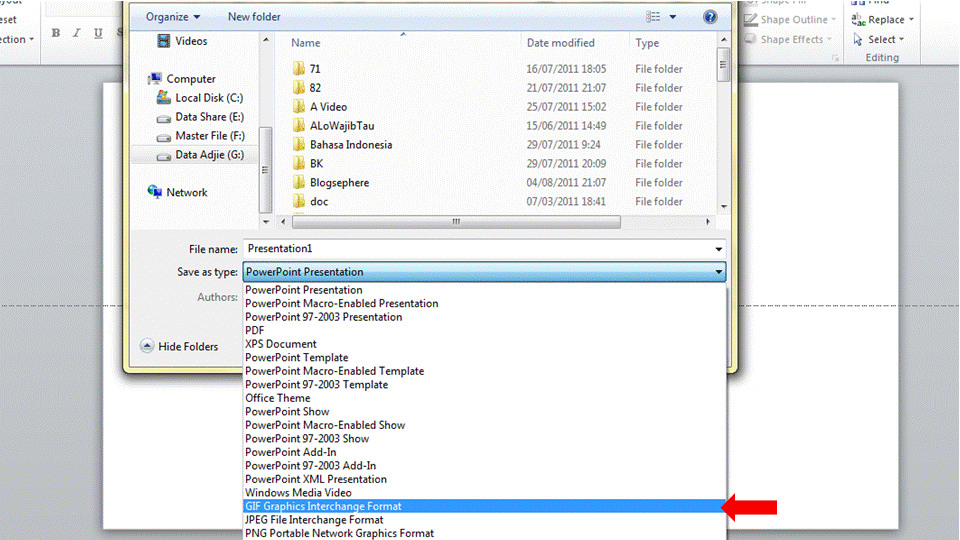This screenshot has width=960, height=540.
Task: Choose GIF Graphics Interchange Format
Action: (x=484, y=506)
